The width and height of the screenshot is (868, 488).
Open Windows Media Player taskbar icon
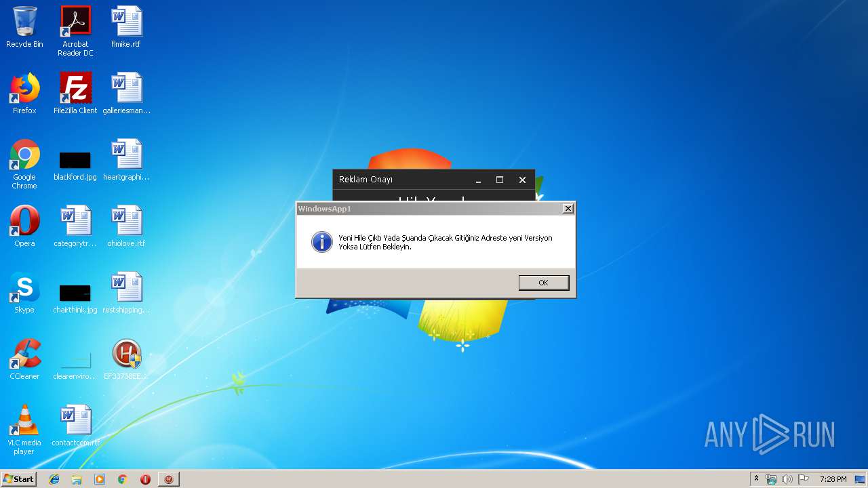pyautogui.click(x=100, y=479)
